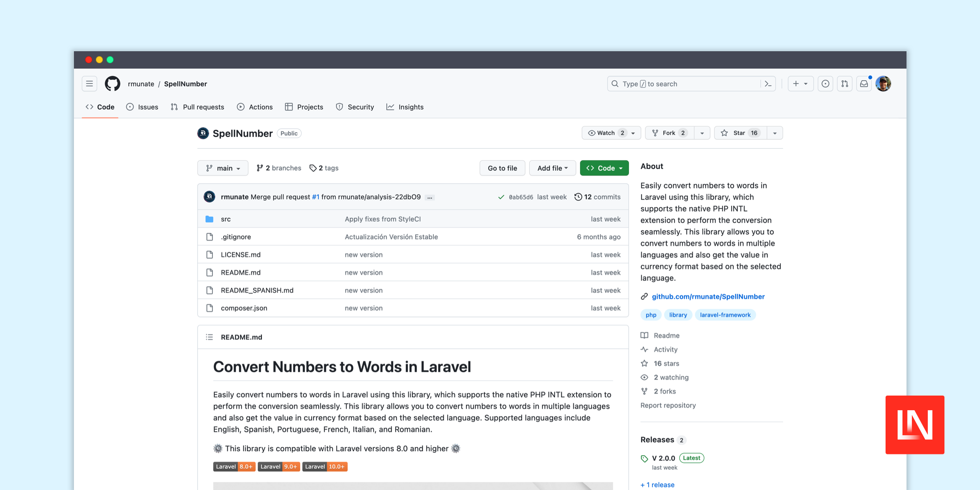Open the Security tab

pos(355,107)
